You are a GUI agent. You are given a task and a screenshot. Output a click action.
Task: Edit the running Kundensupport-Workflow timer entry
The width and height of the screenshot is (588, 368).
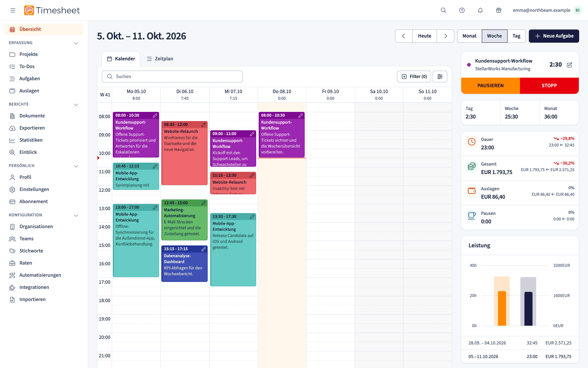(x=570, y=65)
